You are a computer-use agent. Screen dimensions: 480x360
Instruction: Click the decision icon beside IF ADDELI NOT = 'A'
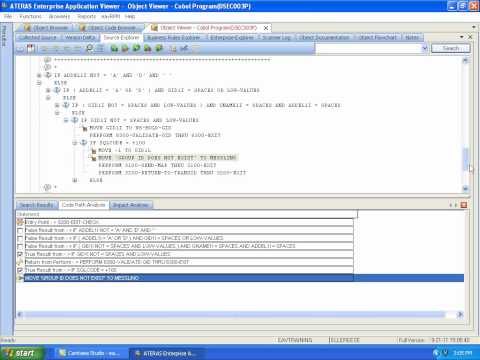[48, 75]
